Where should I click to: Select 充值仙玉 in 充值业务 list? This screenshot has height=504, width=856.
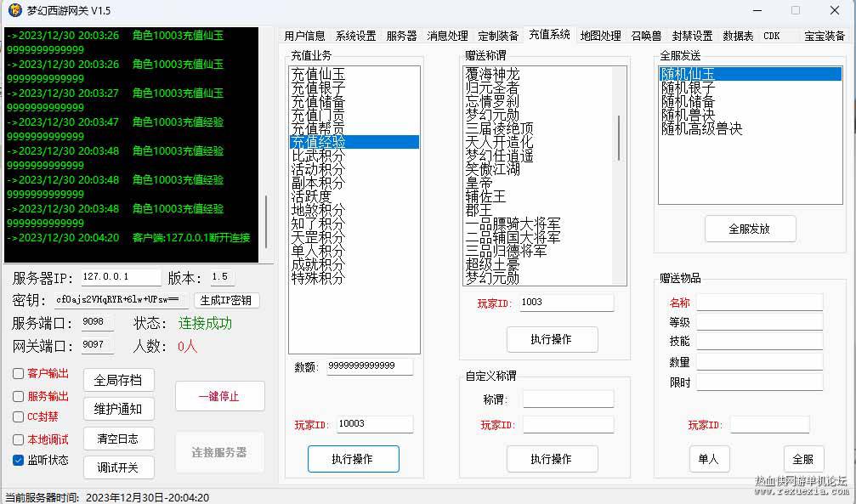(354, 74)
